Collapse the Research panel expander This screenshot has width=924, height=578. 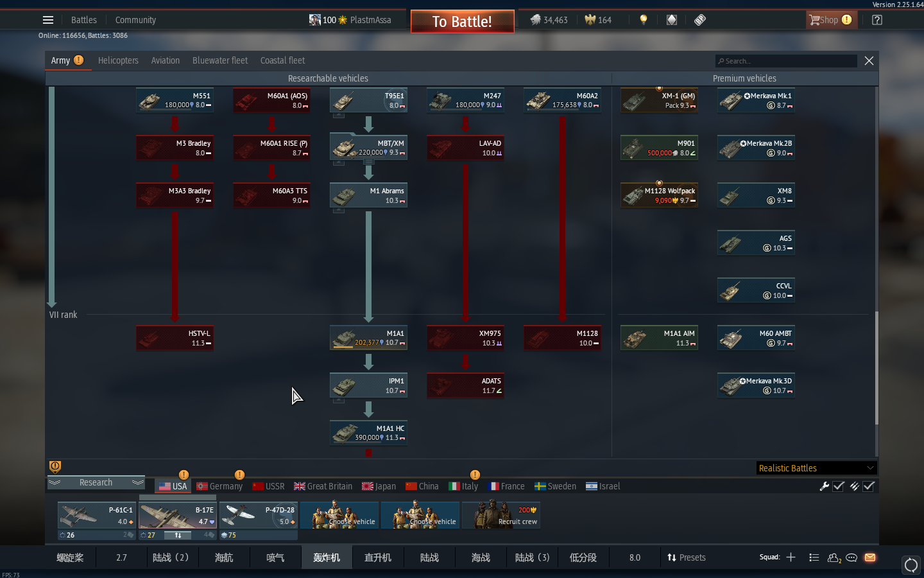[x=96, y=482]
